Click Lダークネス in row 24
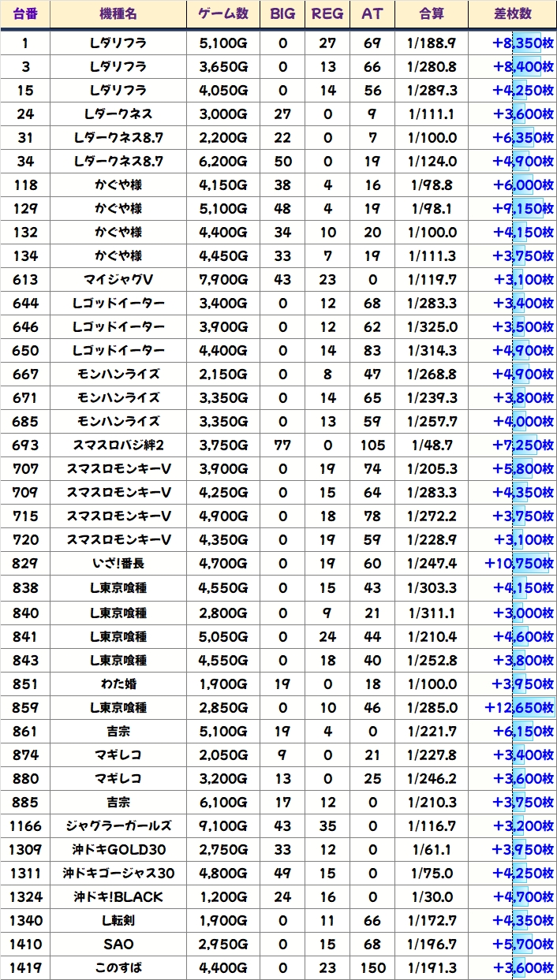This screenshot has height=980, width=557. coord(118,114)
